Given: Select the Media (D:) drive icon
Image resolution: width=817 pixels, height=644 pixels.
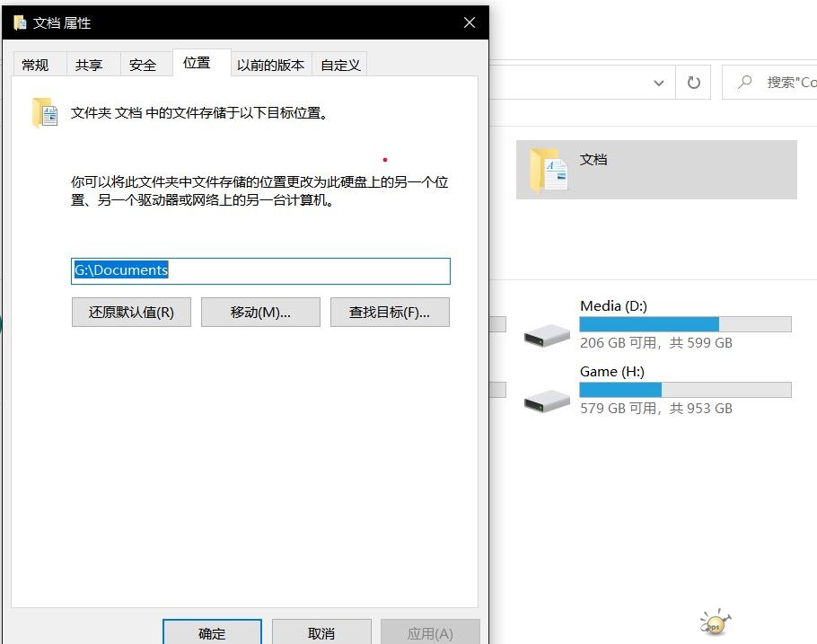Looking at the screenshot, I should click(x=547, y=336).
